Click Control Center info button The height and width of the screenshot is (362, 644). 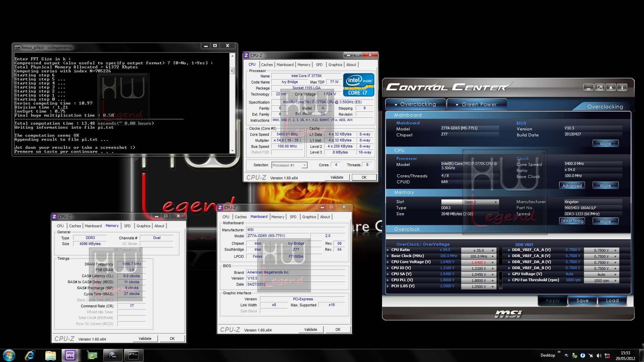[x=622, y=87]
